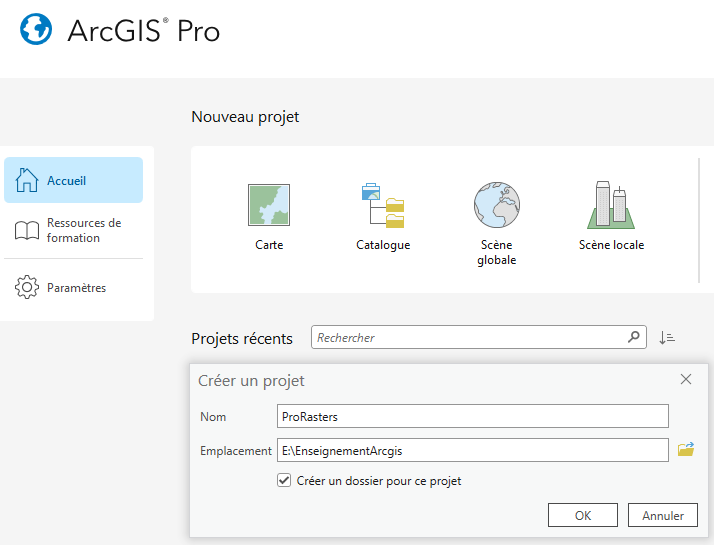This screenshot has width=714, height=545.
Task: Close the Créer un projet dialog
Action: click(686, 380)
